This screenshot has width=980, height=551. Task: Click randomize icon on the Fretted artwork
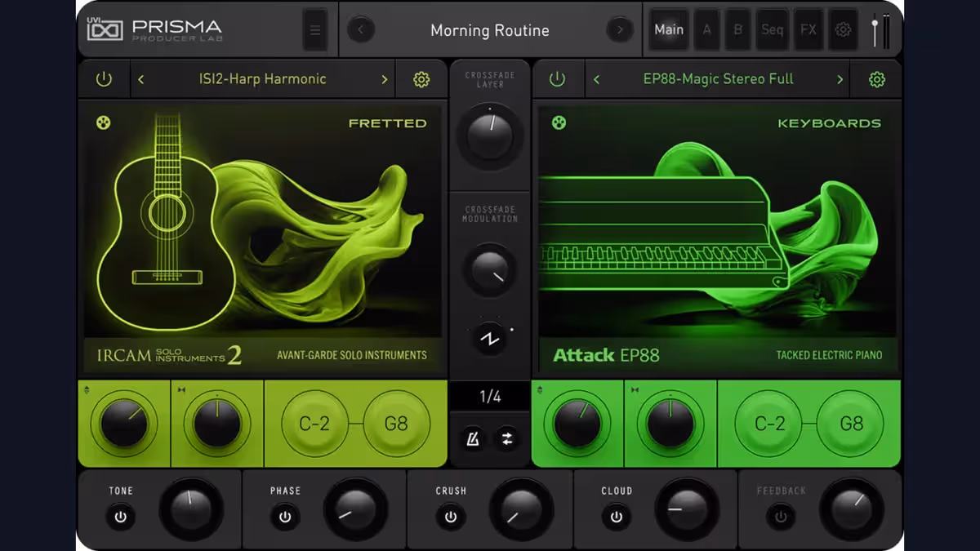[x=104, y=123]
